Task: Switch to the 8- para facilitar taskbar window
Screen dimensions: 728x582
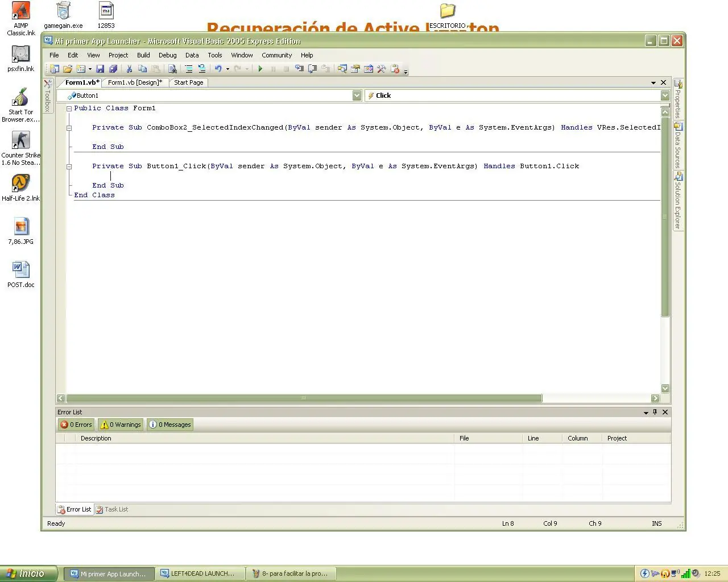Action: (292, 574)
